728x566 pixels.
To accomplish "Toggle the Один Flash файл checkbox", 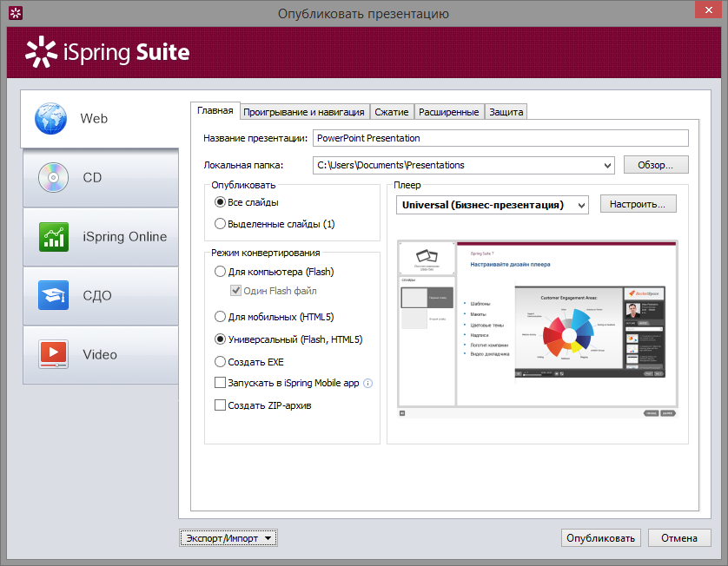I will pyautogui.click(x=235, y=291).
